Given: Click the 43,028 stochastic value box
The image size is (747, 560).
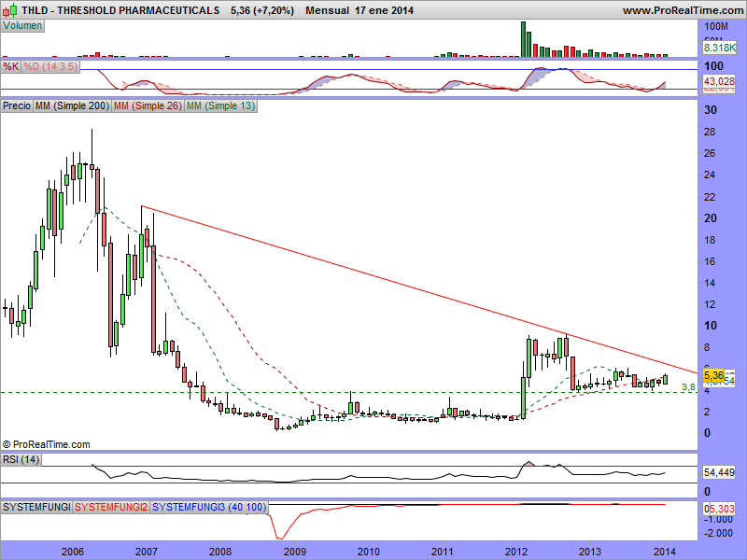Looking at the screenshot, I should coord(719,82).
